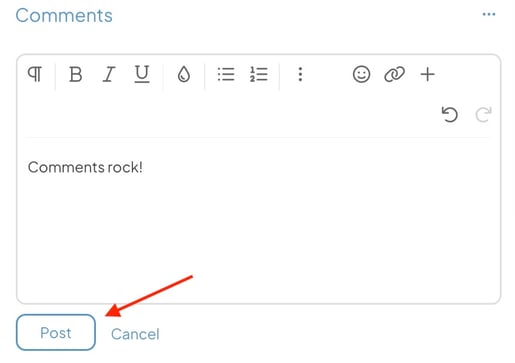Open the Comments section ellipsis menu
Screen dimensions: 515x363
[x=489, y=14]
